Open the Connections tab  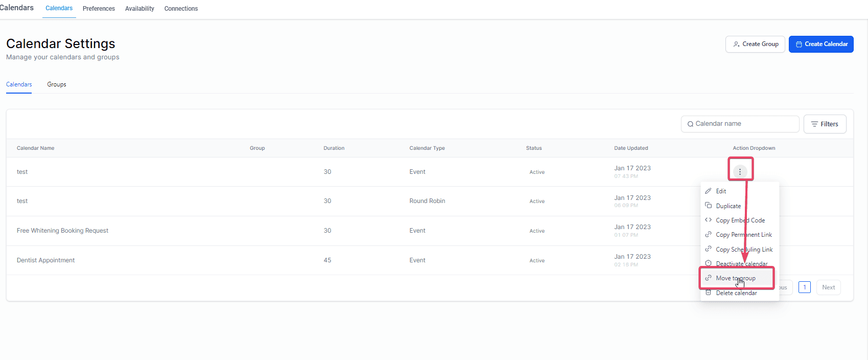(181, 9)
